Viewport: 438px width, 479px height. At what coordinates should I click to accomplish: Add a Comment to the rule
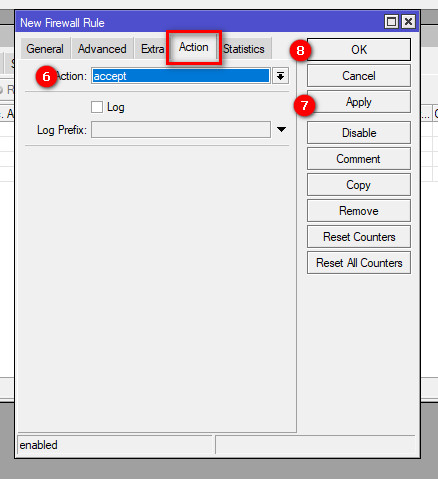coord(359,159)
